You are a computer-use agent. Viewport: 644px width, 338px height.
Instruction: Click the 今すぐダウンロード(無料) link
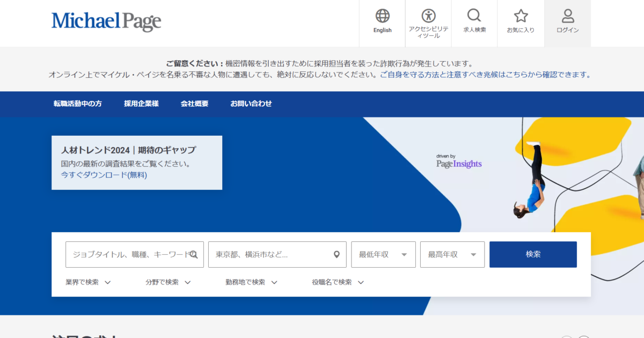click(x=104, y=175)
